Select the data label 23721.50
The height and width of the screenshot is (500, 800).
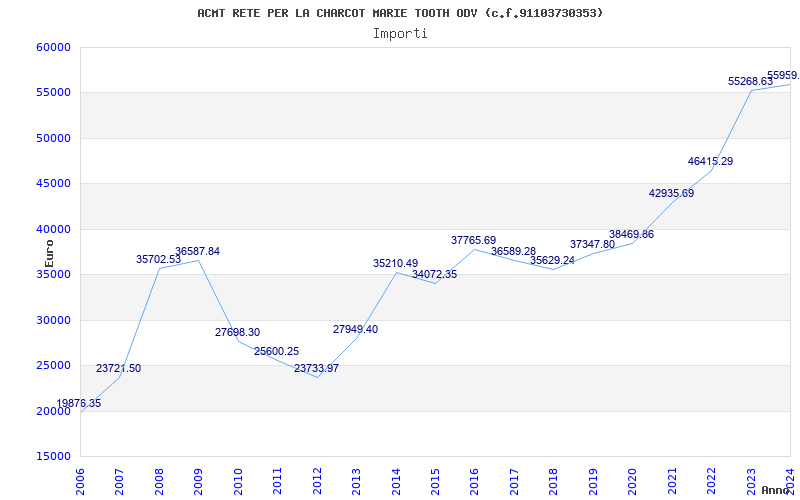(x=118, y=368)
